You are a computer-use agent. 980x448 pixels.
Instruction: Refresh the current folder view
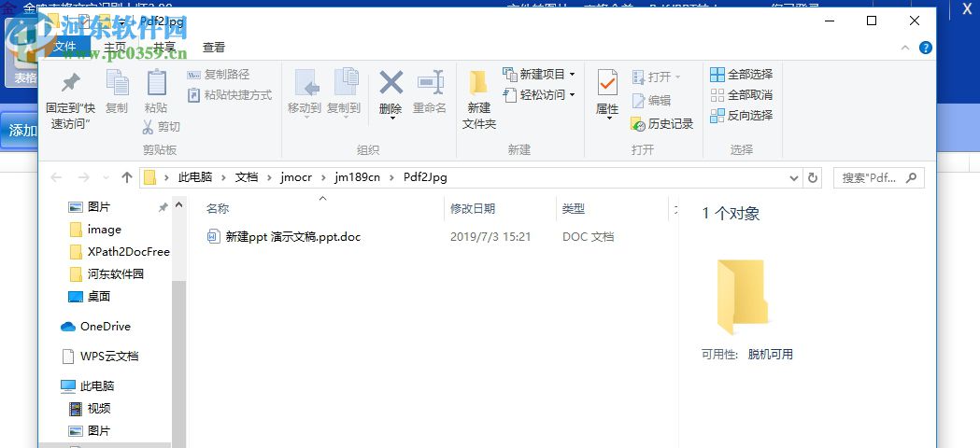813,177
